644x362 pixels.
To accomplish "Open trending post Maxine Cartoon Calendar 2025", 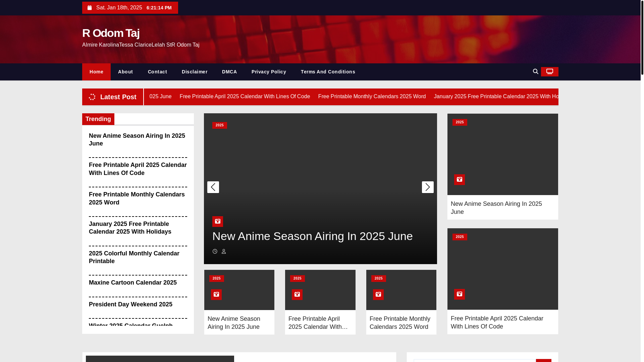I will (132, 283).
